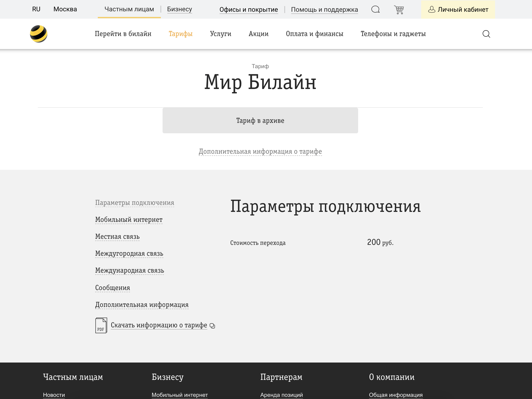This screenshot has width=532, height=399.
Task: Click the PDF document icon
Action: click(101, 325)
